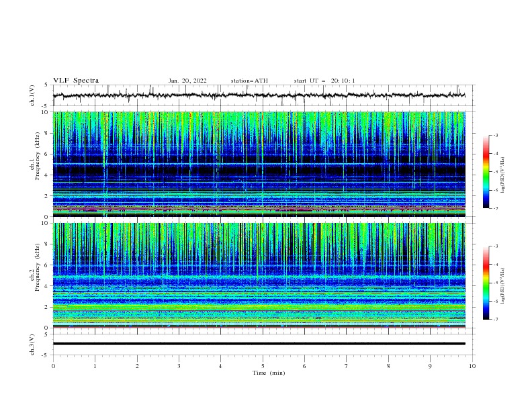Click the lower colorbar log(PSD) label
The height and width of the screenshot is (411, 532).
pos(502,285)
